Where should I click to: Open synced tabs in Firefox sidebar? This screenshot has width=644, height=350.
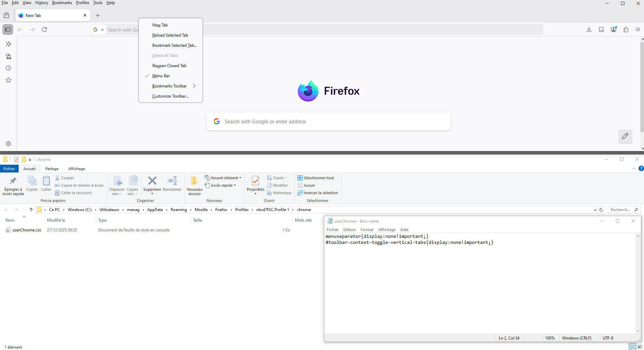(x=8, y=56)
